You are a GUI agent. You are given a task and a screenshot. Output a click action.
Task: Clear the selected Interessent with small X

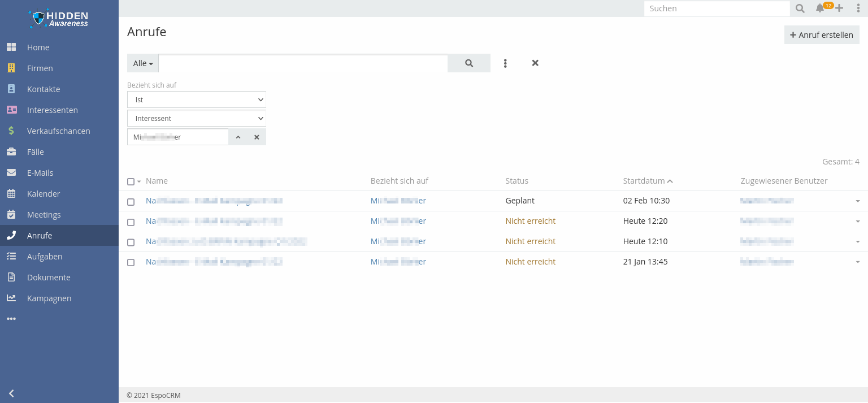pyautogui.click(x=256, y=137)
